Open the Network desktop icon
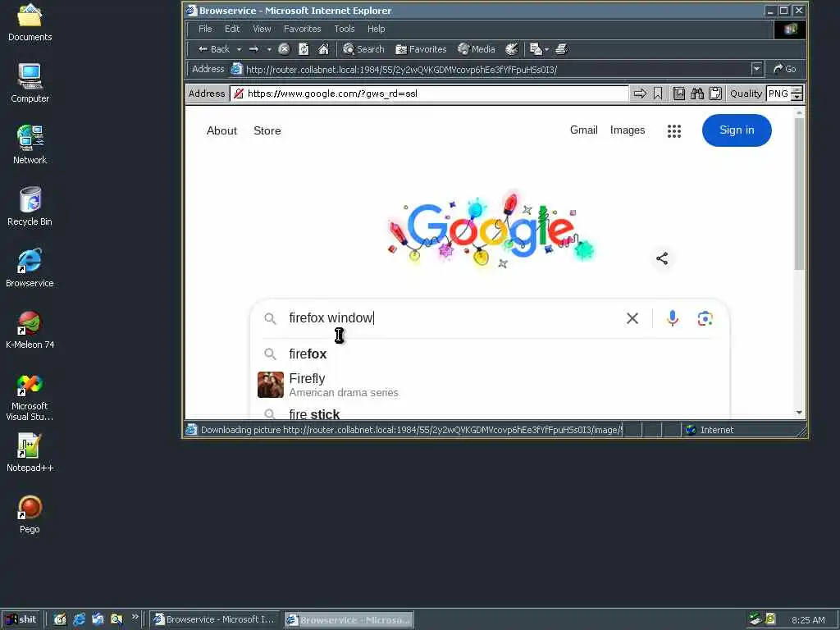 pos(30,144)
